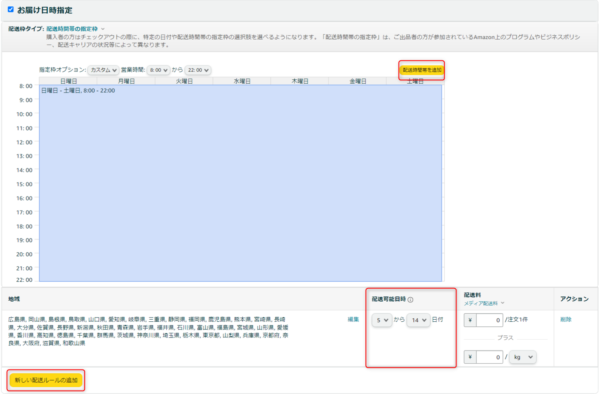This screenshot has width=600, height=394.
Task: Click the 木曜日 column header
Action: pyautogui.click(x=300, y=81)
